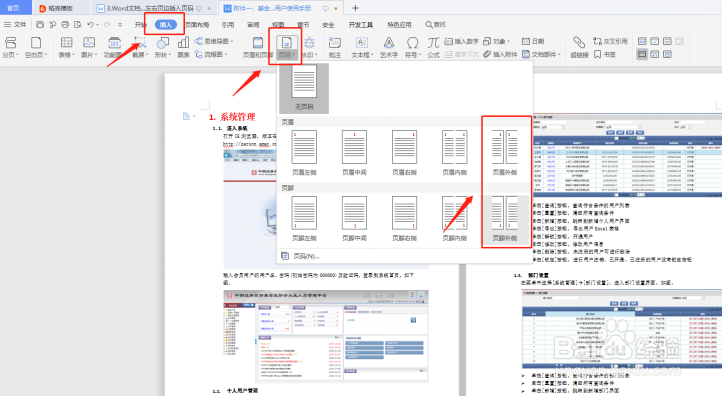This screenshot has width=722, height=396.
Task: Open the 页码 page number dropdown
Action: point(286,47)
